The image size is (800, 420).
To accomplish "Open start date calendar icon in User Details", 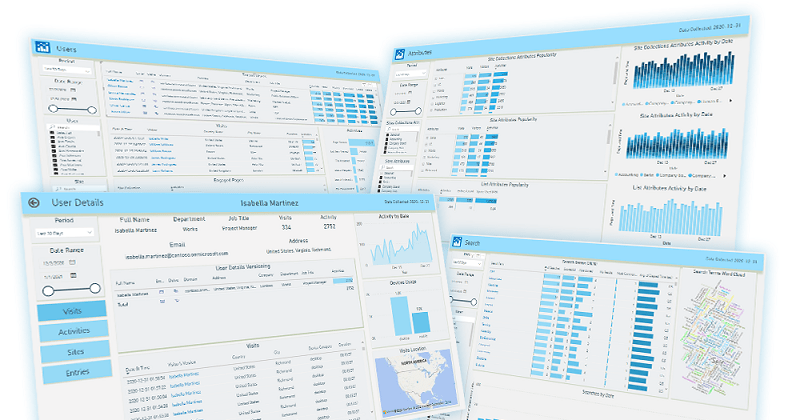I will pos(72,262).
